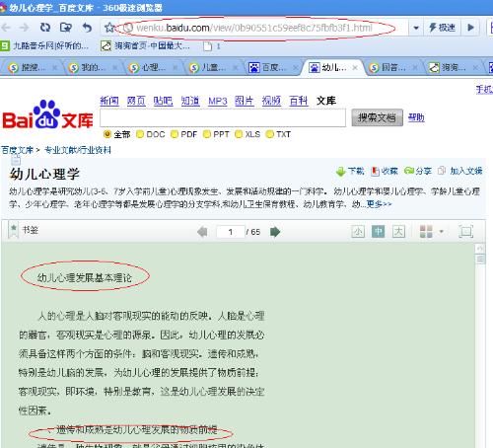Open the bookmark labeled 1
The width and height of the screenshot is (493, 448).
[x=212, y=46]
